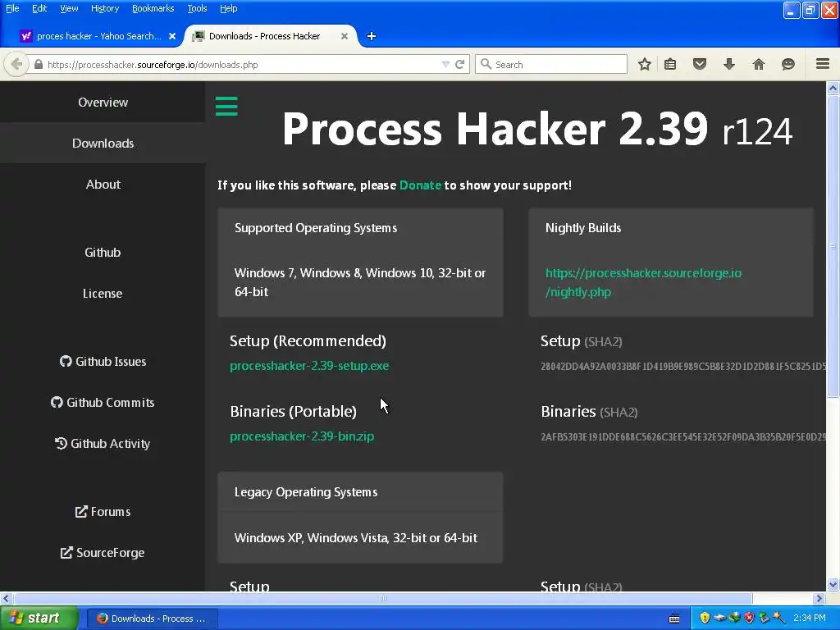Click the Setup SHA2 hash starting 28042DD4

[683, 367]
